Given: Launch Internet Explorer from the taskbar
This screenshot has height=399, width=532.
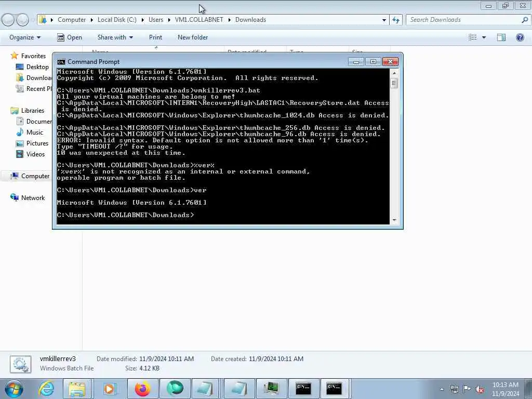Looking at the screenshot, I should click(x=46, y=389).
